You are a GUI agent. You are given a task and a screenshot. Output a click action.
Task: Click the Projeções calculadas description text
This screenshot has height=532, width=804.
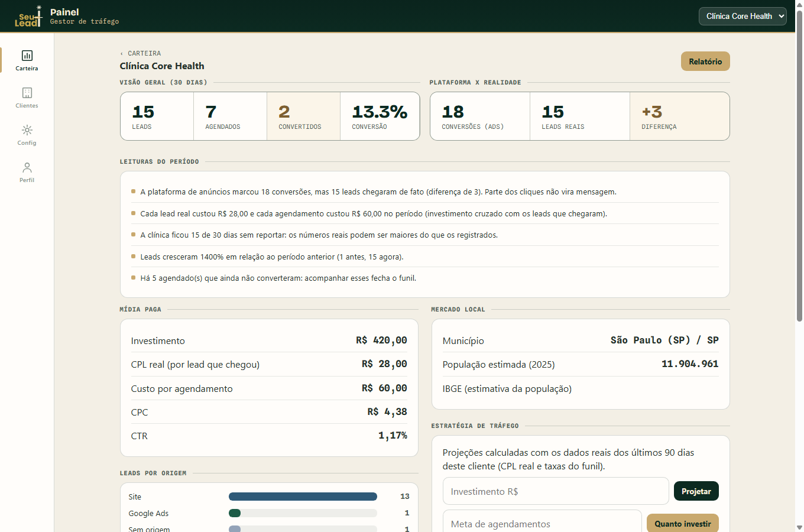569,459
